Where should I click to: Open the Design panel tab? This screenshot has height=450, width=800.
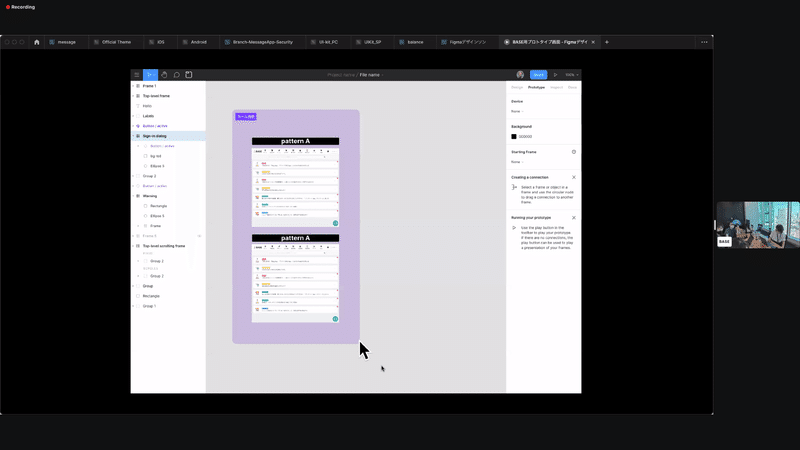click(517, 88)
